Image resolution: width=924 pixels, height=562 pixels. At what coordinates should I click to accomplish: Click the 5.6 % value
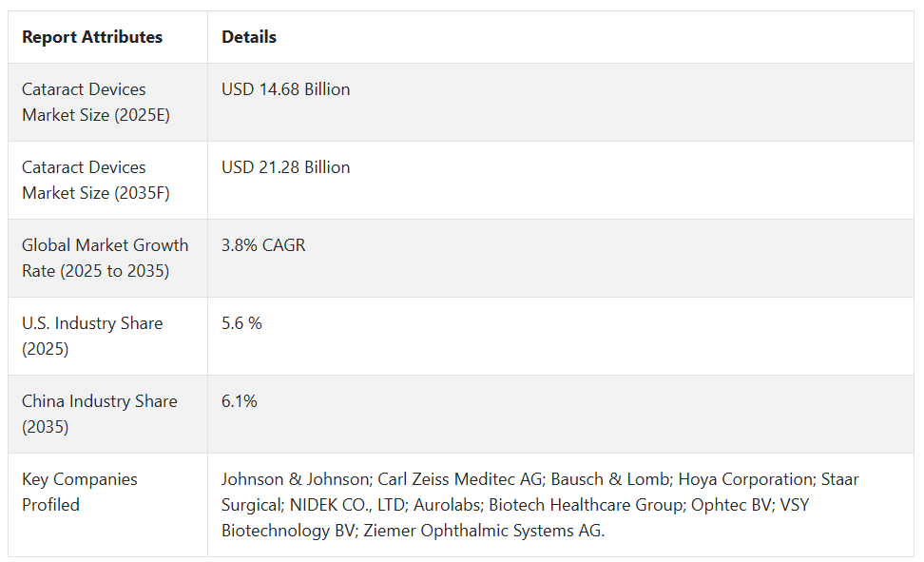241,322
